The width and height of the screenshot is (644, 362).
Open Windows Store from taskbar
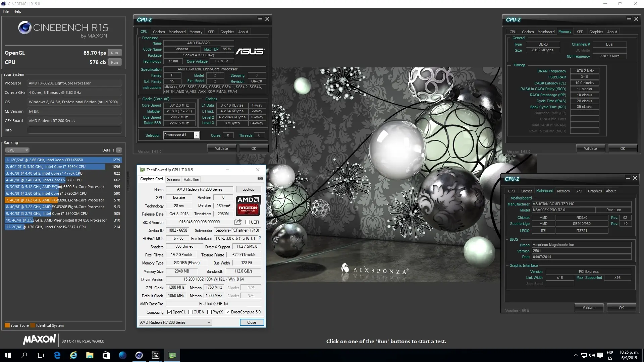point(106,355)
